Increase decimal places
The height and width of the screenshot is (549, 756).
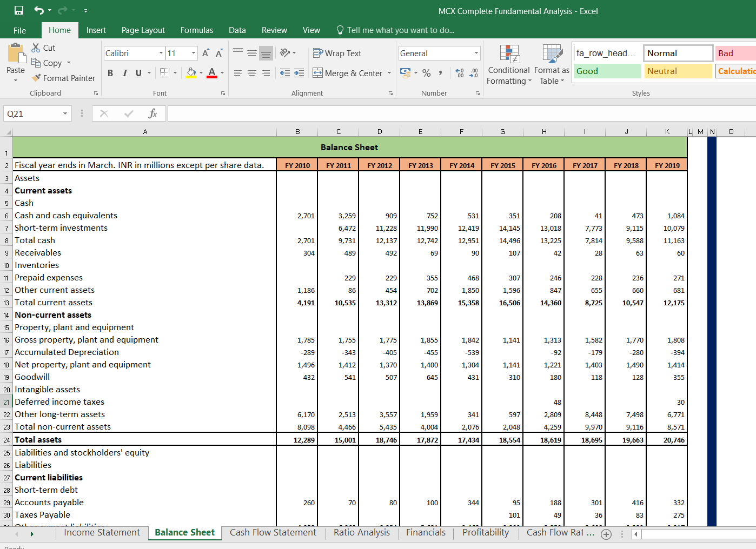460,73
